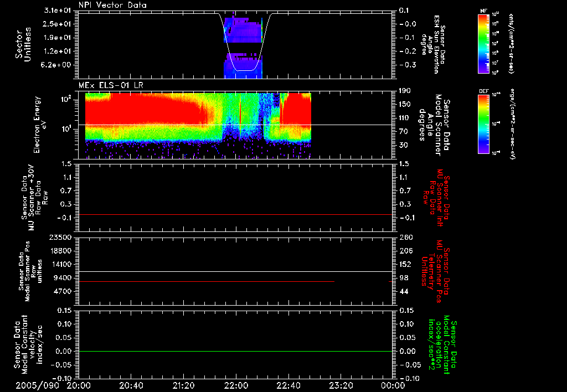Click the red MU Scanner Inh Raw Data label
This screenshot has width=567, height=392.
[x=436, y=198]
